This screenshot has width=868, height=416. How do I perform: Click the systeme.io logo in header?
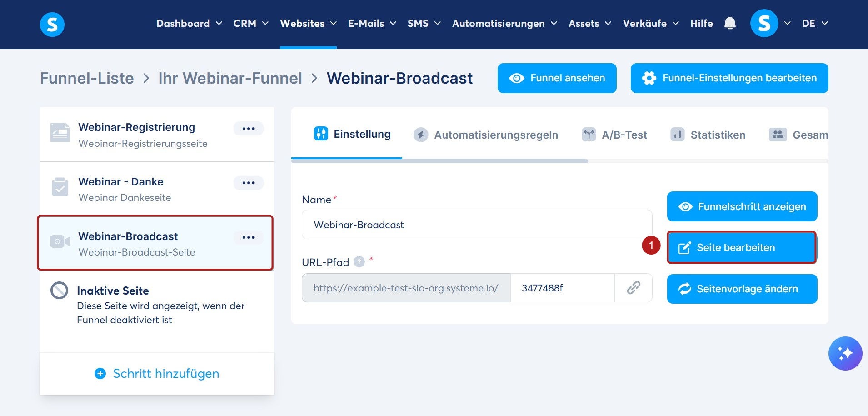click(52, 24)
